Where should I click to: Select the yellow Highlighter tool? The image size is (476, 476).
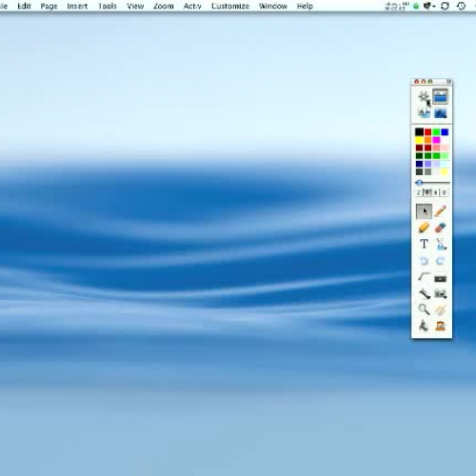[x=424, y=228]
